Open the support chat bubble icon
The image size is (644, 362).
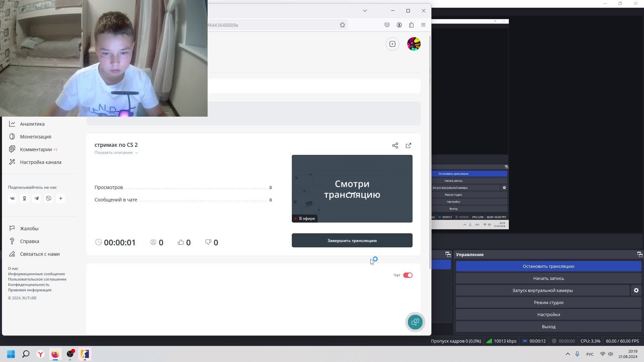[x=415, y=322]
